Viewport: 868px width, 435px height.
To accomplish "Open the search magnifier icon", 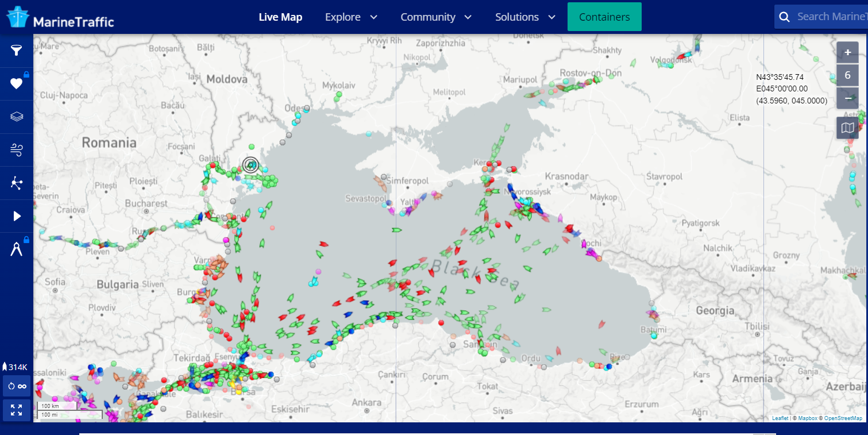I will tap(784, 17).
